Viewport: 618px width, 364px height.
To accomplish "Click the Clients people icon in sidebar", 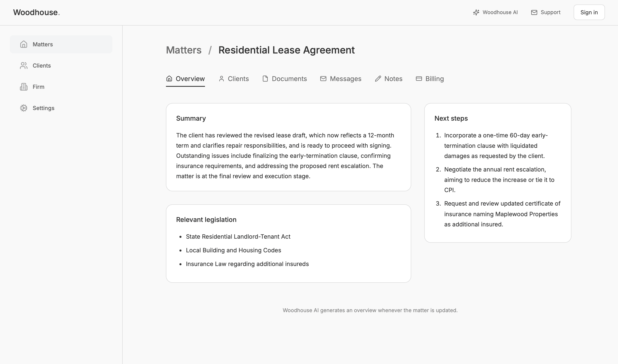I will pyautogui.click(x=24, y=66).
